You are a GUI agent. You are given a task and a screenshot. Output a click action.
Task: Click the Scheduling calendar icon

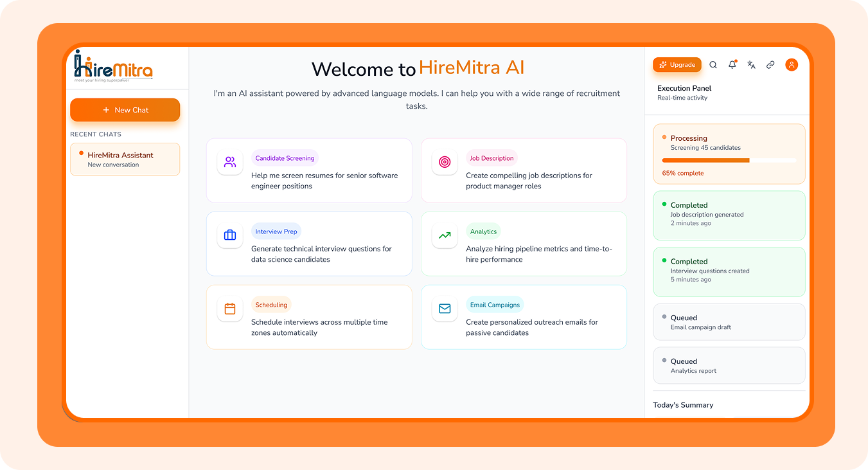click(230, 309)
